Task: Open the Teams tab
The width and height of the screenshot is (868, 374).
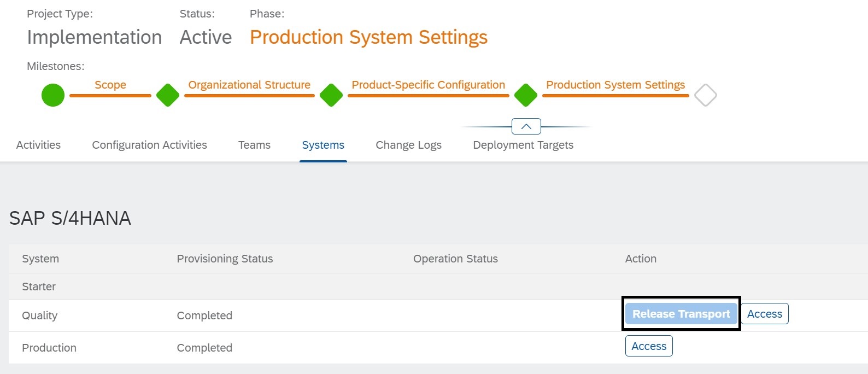Action: coord(254,145)
